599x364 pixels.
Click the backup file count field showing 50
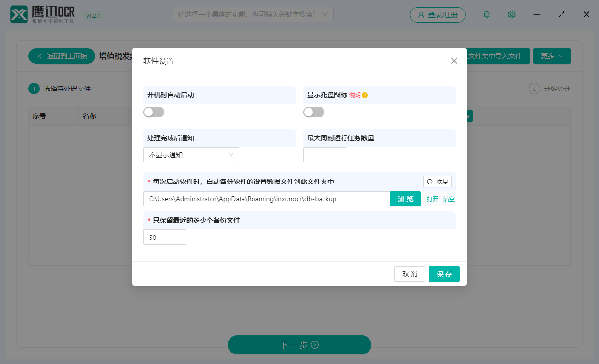165,237
